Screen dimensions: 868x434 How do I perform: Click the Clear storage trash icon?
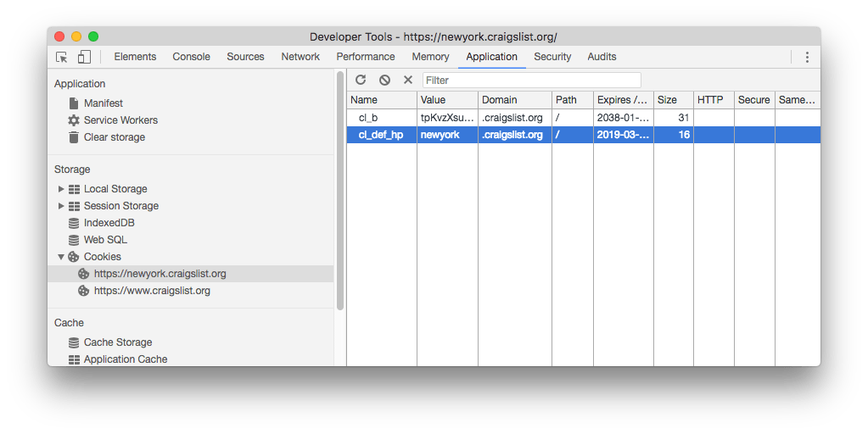[x=74, y=137]
